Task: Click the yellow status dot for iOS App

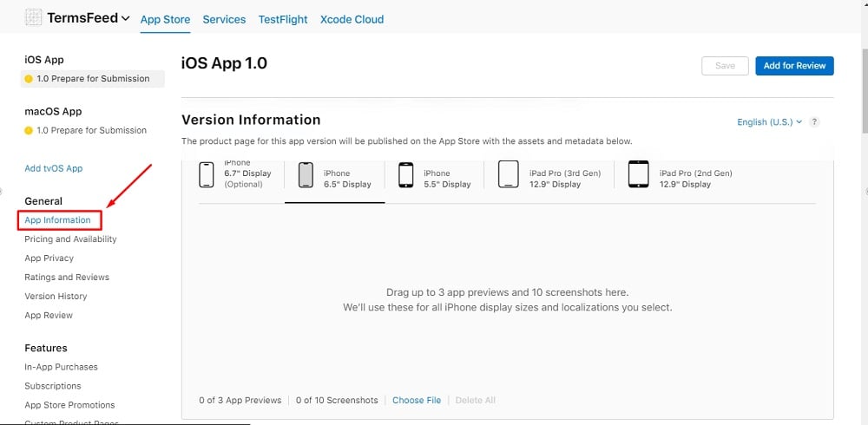Action: click(x=29, y=79)
